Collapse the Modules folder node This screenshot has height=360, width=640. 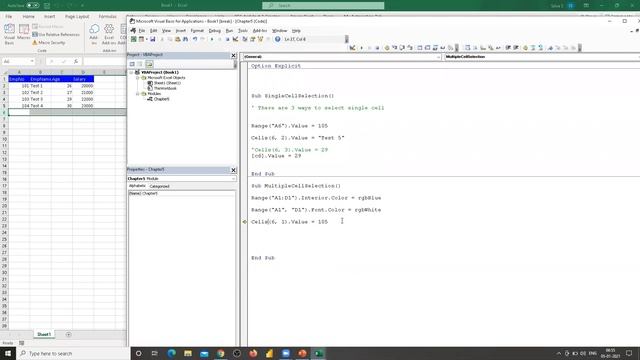point(138,94)
